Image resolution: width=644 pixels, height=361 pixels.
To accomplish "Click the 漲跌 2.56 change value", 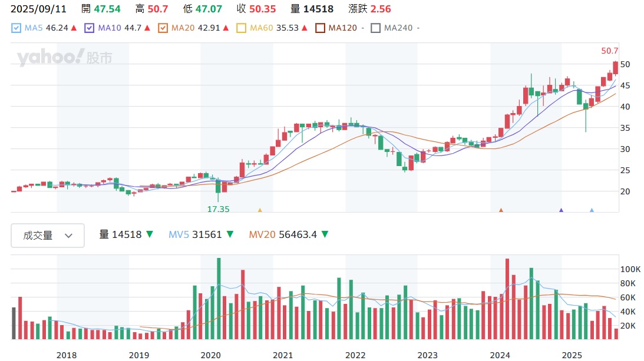I will point(381,9).
